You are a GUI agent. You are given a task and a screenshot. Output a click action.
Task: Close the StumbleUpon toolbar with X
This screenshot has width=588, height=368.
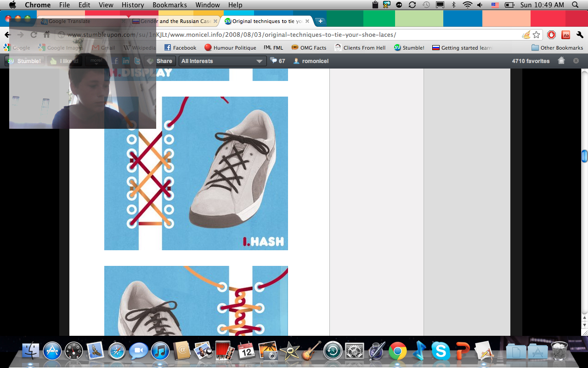point(576,61)
